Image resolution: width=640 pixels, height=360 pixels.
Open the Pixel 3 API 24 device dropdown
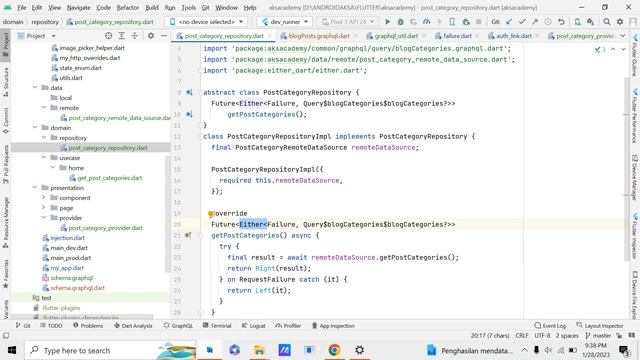[348, 22]
